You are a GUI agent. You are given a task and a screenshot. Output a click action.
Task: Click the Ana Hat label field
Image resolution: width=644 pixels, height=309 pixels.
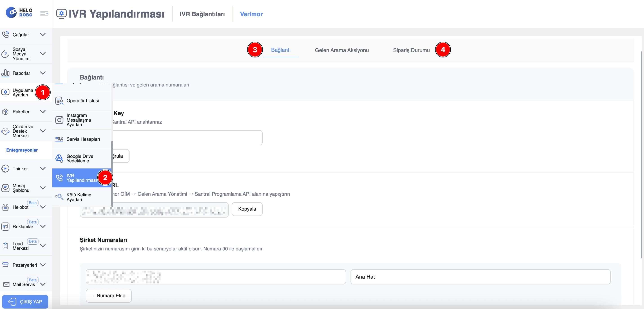(x=480, y=277)
